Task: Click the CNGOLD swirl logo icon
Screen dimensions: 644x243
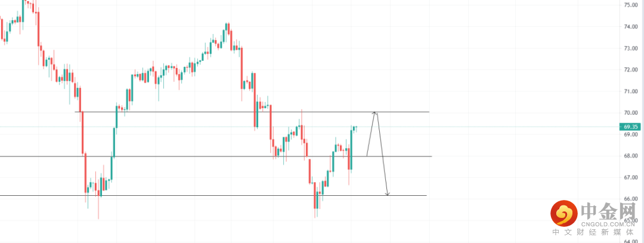Action: coord(563,213)
